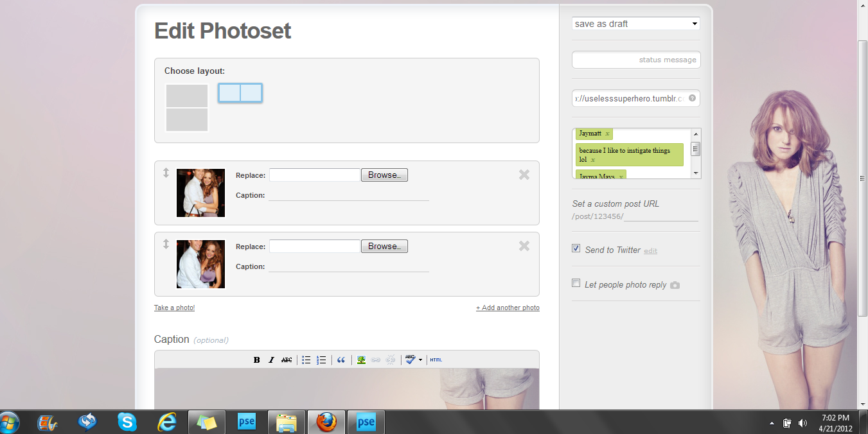Click the status message field
The image size is (868, 434).
636,60
